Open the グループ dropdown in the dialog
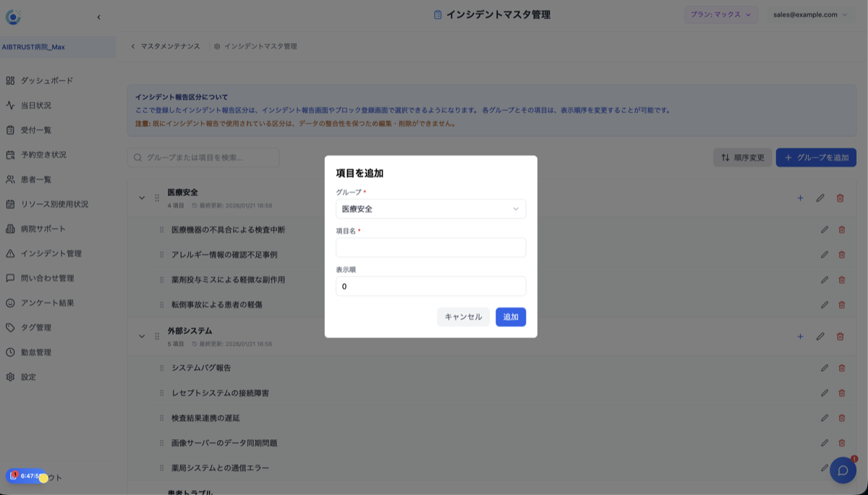This screenshot has width=868, height=495. pos(430,209)
